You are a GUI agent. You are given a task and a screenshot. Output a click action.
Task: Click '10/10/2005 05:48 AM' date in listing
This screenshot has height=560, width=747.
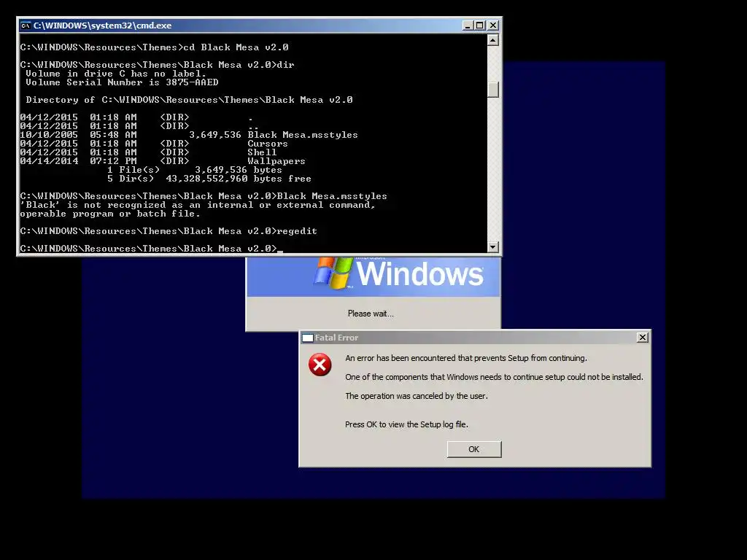click(x=78, y=135)
